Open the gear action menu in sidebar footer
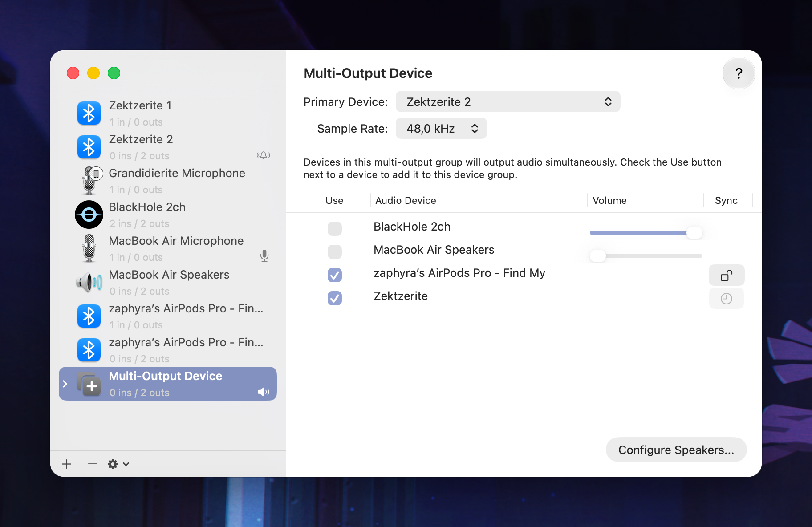Screen dimensions: 812x527 coord(118,464)
